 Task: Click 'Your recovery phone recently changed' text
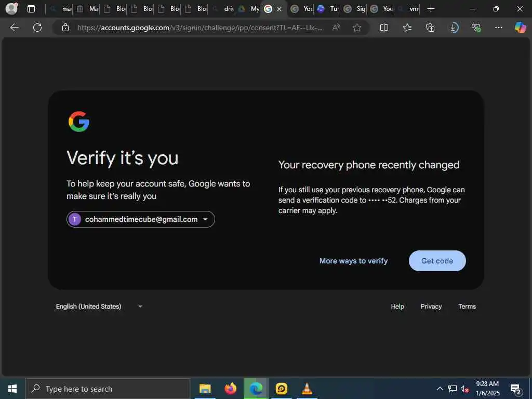tap(369, 165)
